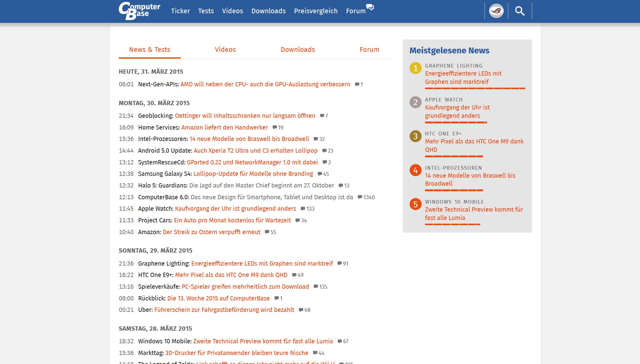The height and width of the screenshot is (364, 640).
Task: Click the speech bubble icon beside Forum
Action: (x=370, y=7)
